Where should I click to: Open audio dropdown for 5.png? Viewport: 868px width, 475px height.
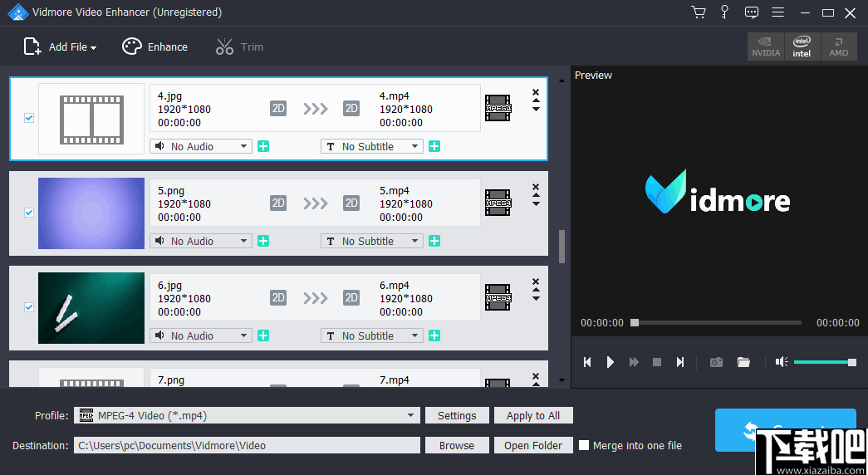[201, 241]
